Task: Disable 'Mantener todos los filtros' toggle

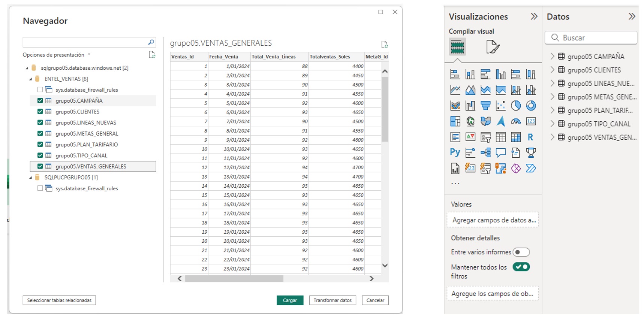Action: (x=521, y=267)
